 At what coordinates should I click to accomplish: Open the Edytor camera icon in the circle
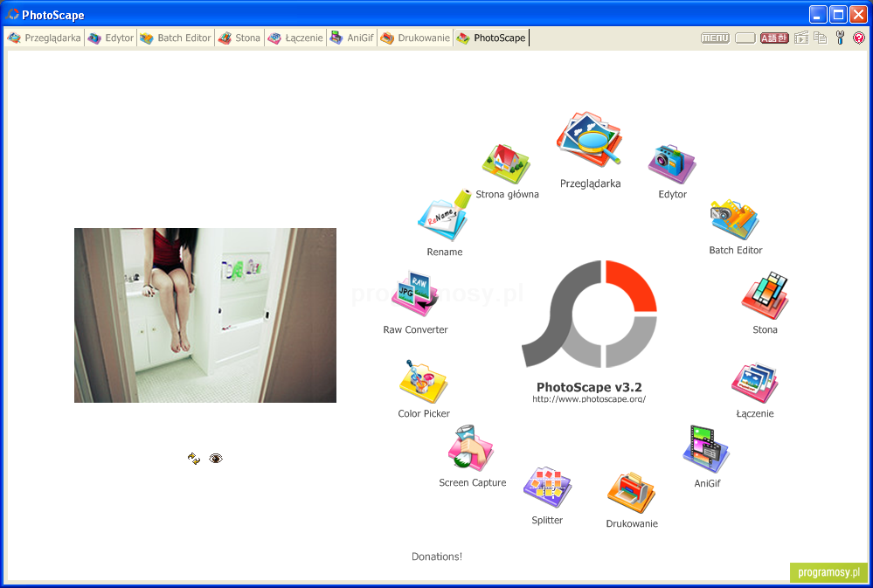click(671, 163)
